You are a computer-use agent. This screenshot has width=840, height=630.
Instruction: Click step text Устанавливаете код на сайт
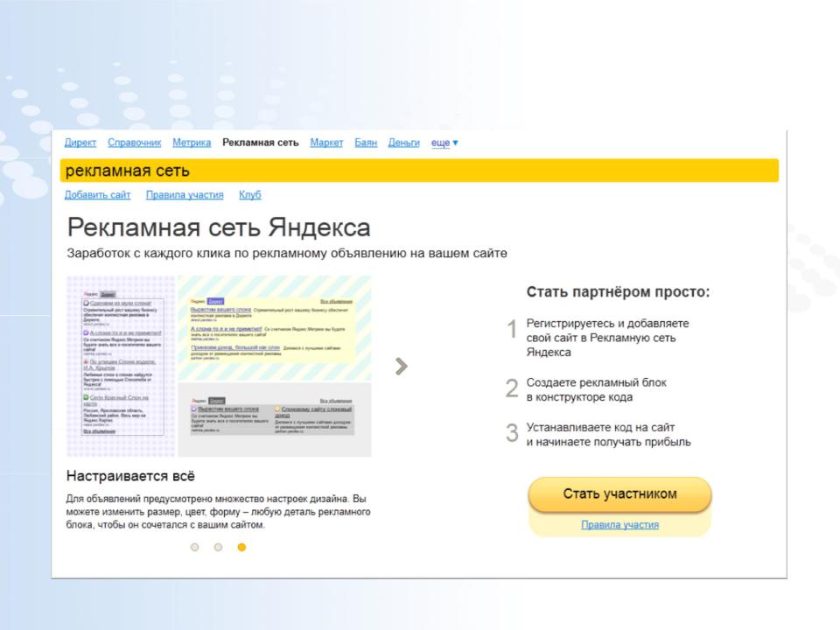click(x=609, y=435)
